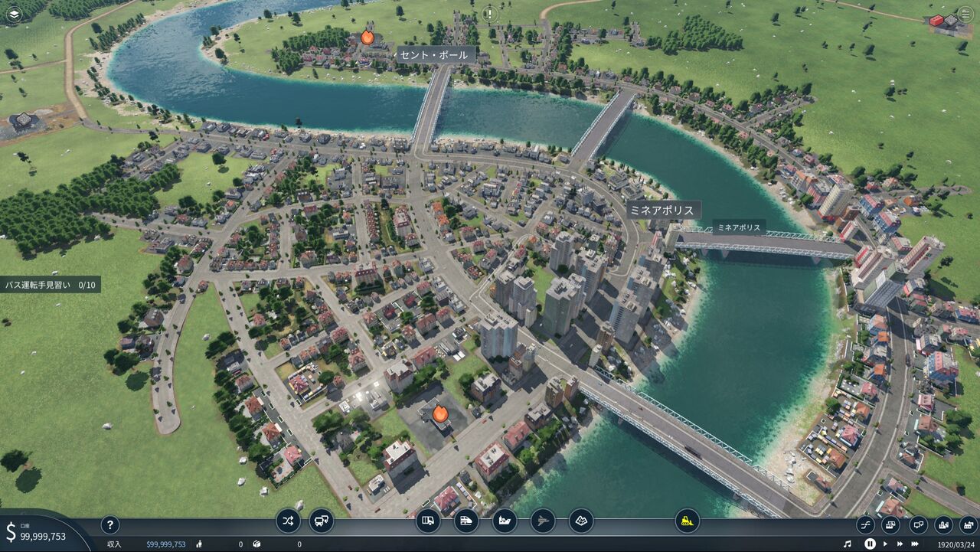The width and height of the screenshot is (980, 552).
Task: Click the cargo box count icon
Action: pyautogui.click(x=256, y=544)
